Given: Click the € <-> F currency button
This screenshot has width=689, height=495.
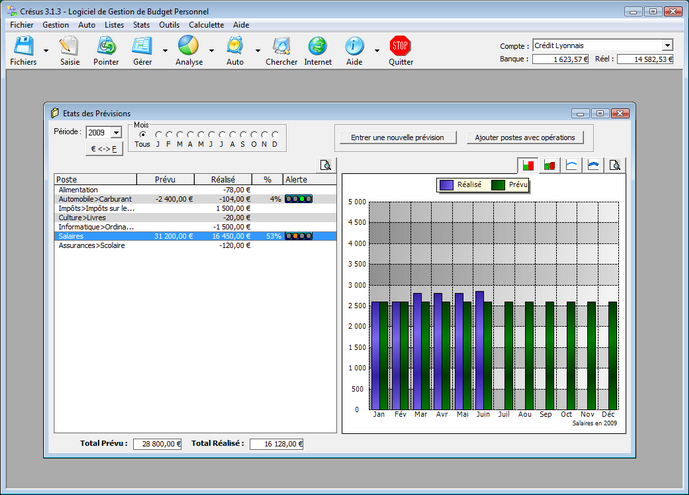Looking at the screenshot, I should tap(104, 149).
